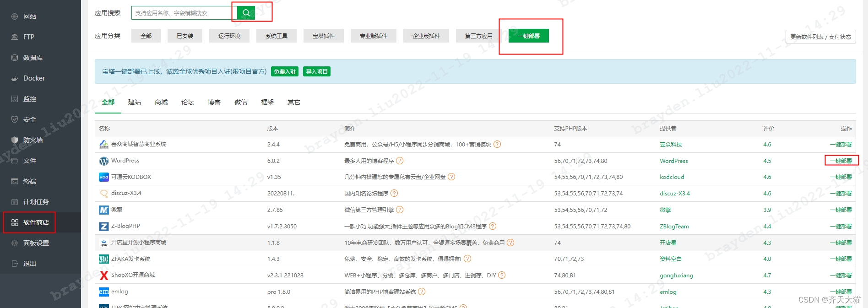Click the 开店星开源小程序商城 name

click(139, 243)
